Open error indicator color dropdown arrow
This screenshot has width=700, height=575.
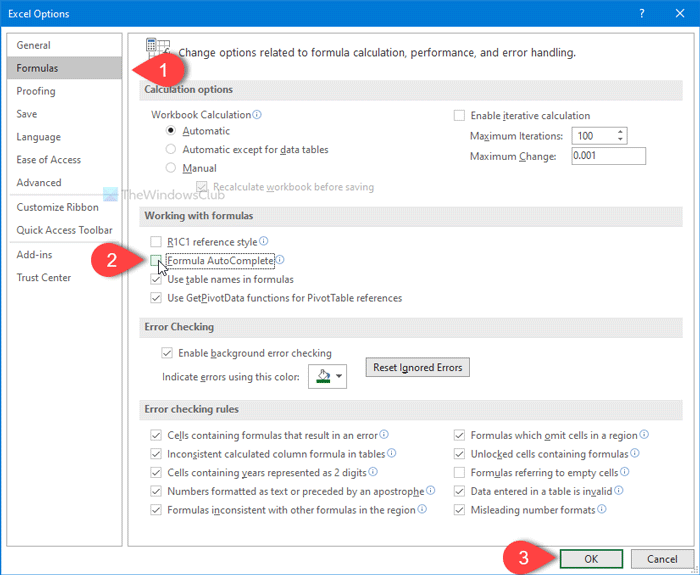tap(339, 376)
